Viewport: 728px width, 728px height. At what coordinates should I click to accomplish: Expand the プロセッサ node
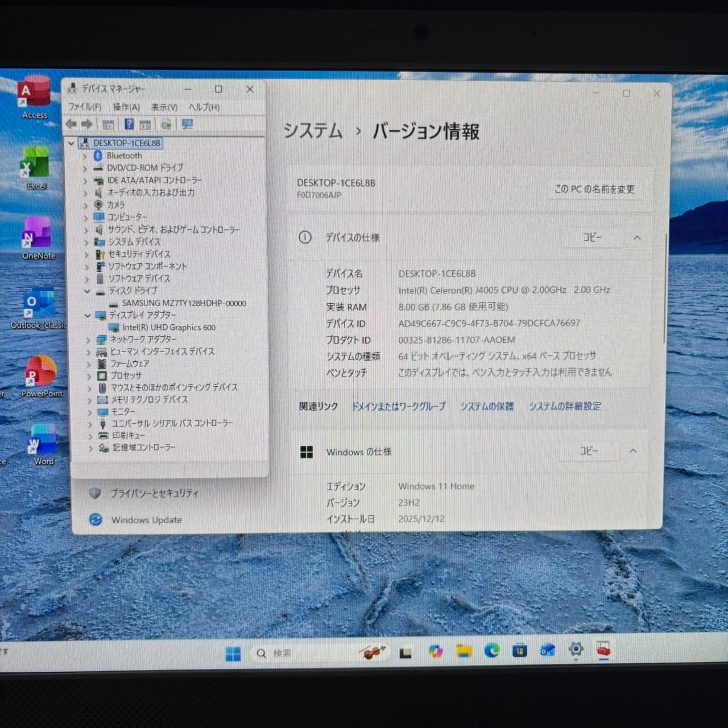point(89,377)
